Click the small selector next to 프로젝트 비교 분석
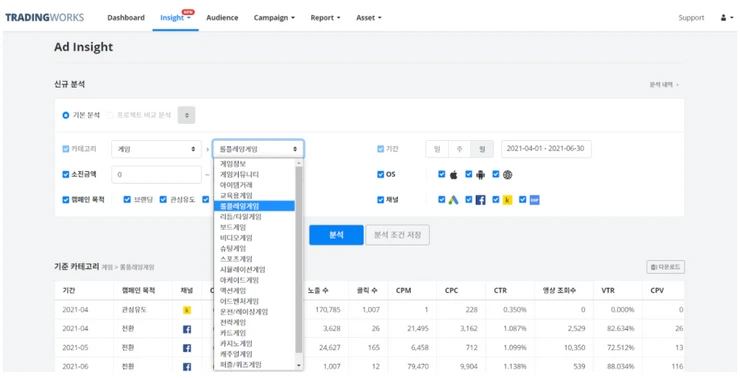740x378 pixels. pos(186,115)
